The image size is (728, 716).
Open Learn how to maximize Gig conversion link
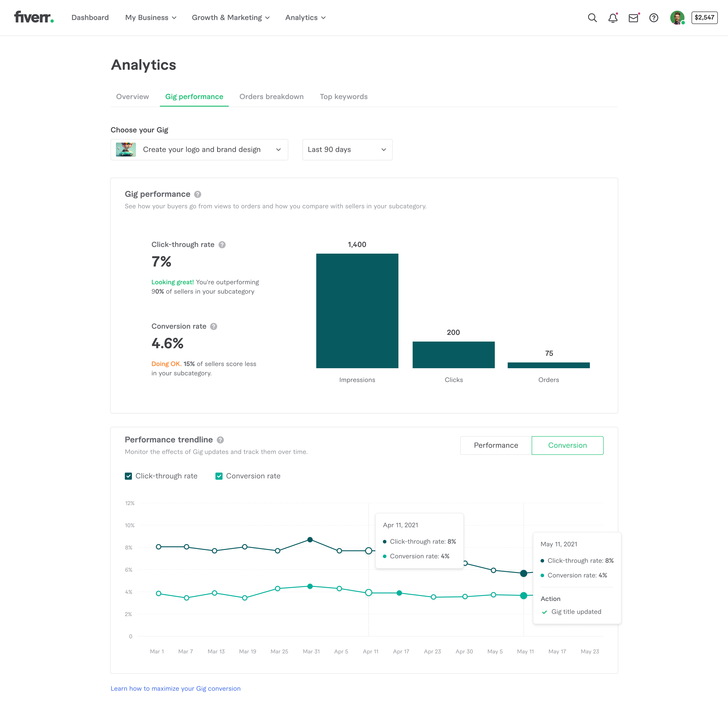pyautogui.click(x=176, y=688)
